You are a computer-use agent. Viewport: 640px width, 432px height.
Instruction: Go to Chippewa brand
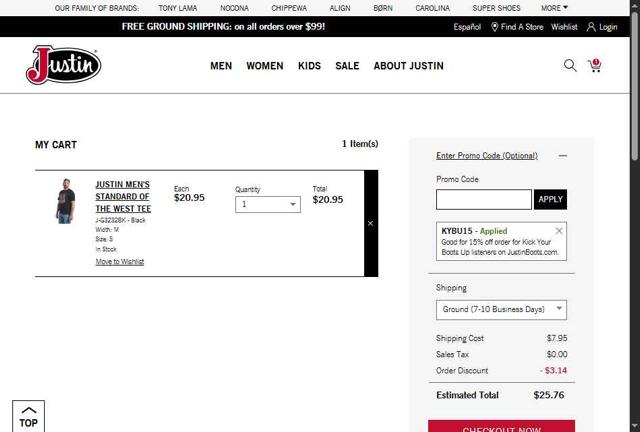tap(289, 8)
